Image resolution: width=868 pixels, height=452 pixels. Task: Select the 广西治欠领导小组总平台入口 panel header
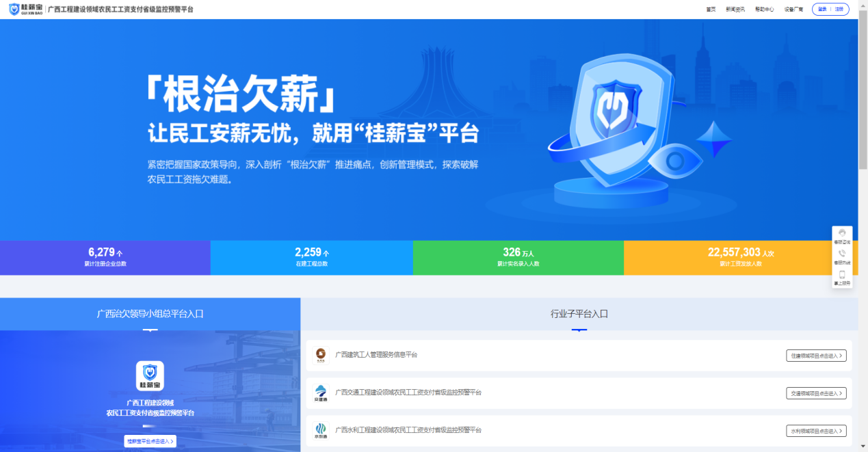tap(150, 314)
